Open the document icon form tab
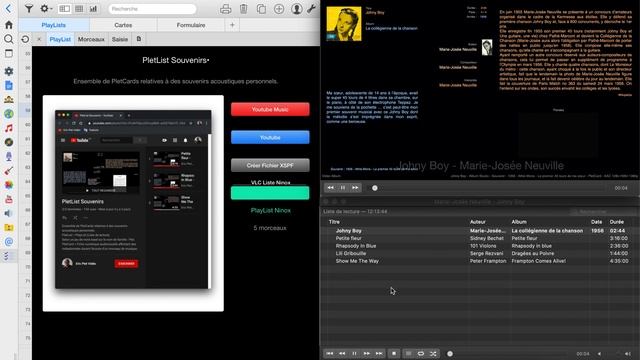Viewport: 640px width, 360px height. pyautogui.click(x=139, y=39)
